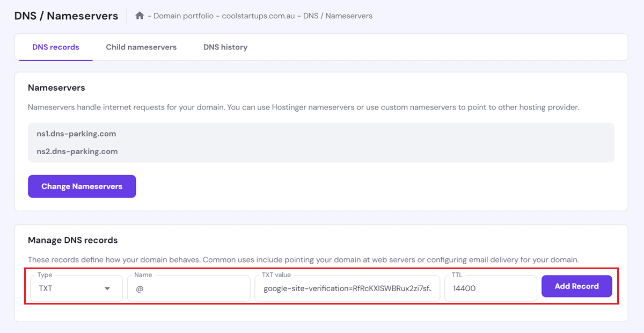The image size is (644, 333).
Task: Click the Add Record button
Action: (x=576, y=286)
